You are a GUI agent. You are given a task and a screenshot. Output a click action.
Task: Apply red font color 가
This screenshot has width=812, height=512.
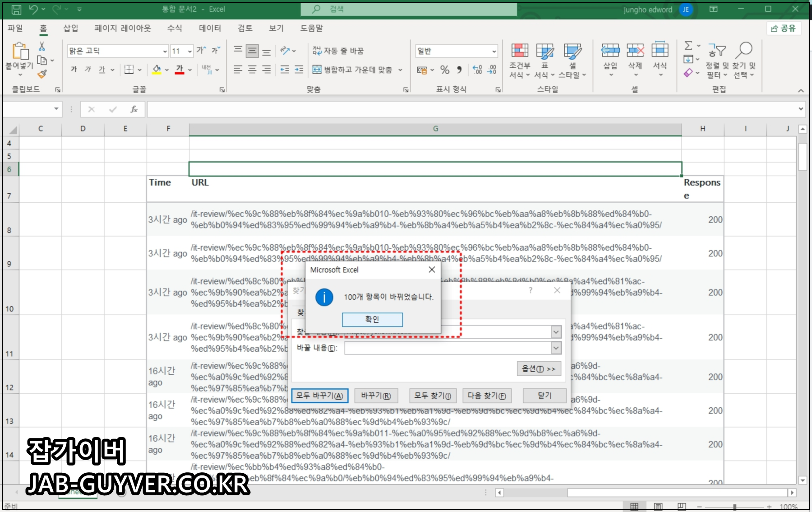tap(180, 70)
